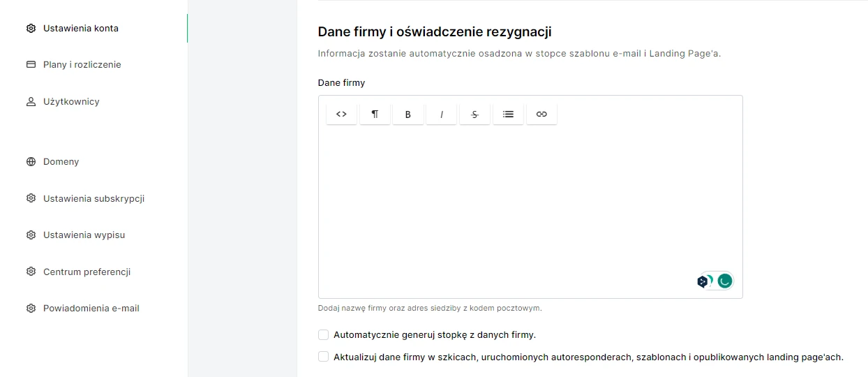
Task: Toggle HTML source code view in editor
Action: coord(341,114)
